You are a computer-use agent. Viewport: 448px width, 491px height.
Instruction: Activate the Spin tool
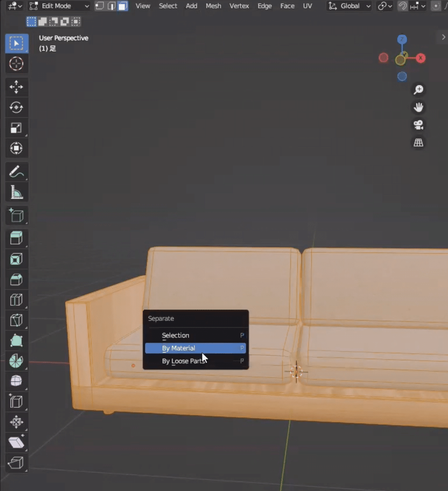click(x=16, y=361)
